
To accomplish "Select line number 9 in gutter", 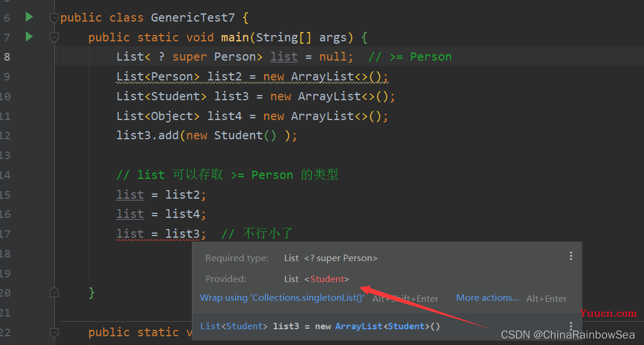I will pyautogui.click(x=7, y=76).
